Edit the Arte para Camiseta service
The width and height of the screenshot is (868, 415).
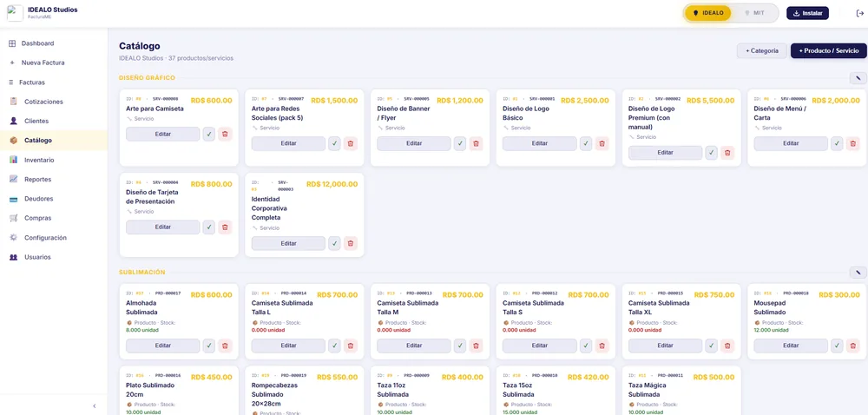(x=163, y=134)
